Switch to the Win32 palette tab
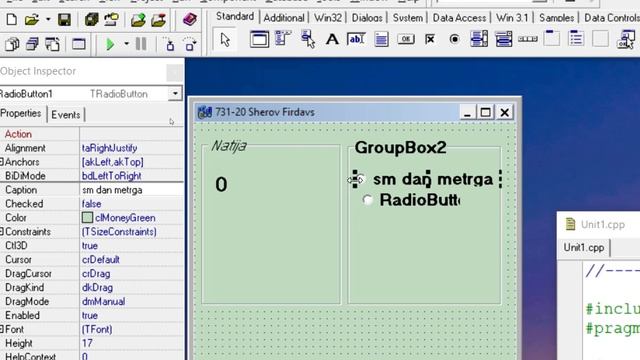The height and width of the screenshot is (360, 640). (328, 18)
